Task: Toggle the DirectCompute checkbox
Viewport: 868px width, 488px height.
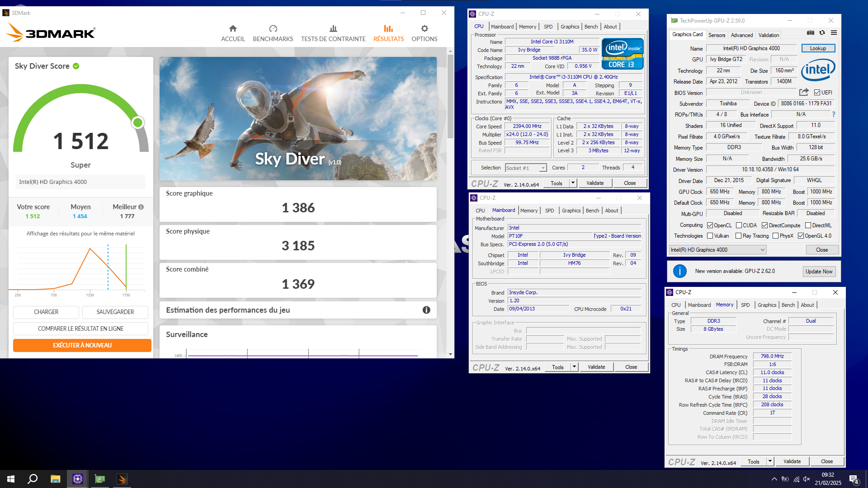Action: [764, 225]
